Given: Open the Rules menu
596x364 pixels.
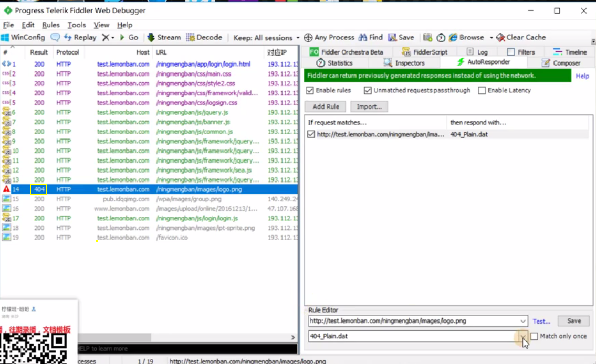Looking at the screenshot, I should tap(50, 25).
